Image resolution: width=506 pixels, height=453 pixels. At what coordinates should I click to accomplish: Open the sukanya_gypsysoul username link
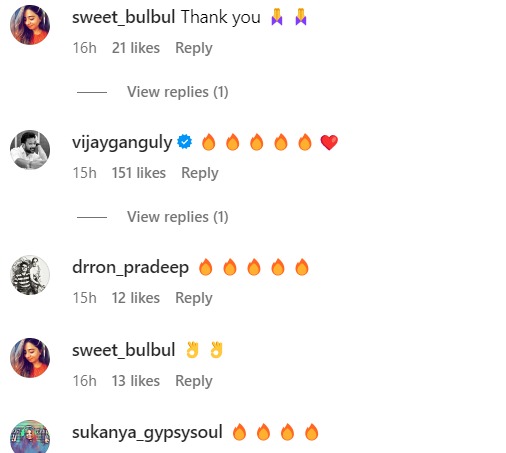tap(147, 432)
